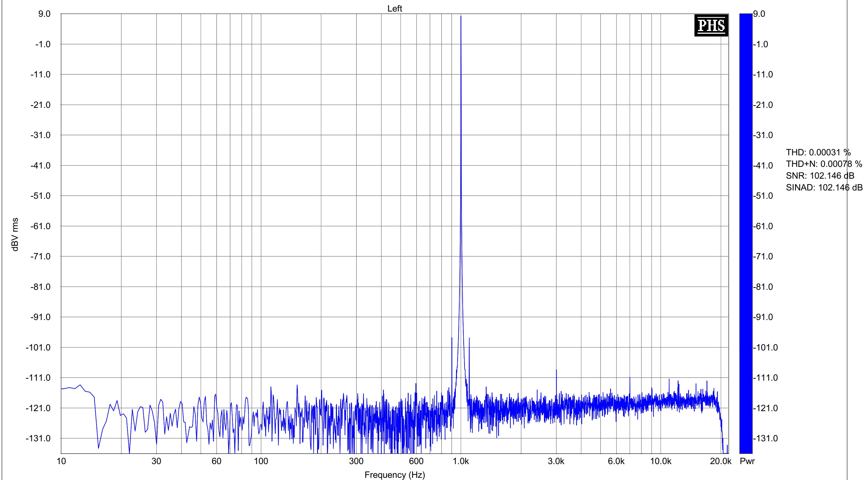
Task: Click the THD readout value
Action: click(818, 153)
